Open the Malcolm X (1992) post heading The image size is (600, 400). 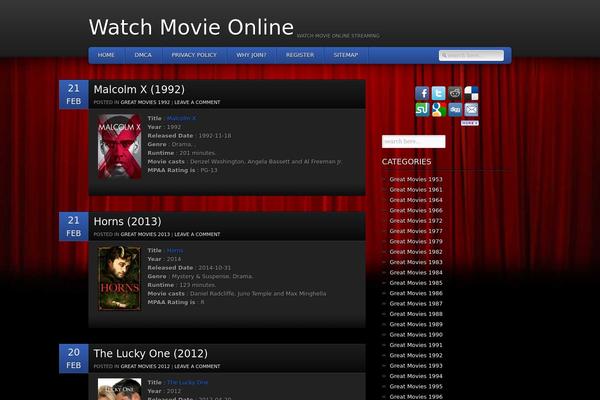(x=139, y=89)
